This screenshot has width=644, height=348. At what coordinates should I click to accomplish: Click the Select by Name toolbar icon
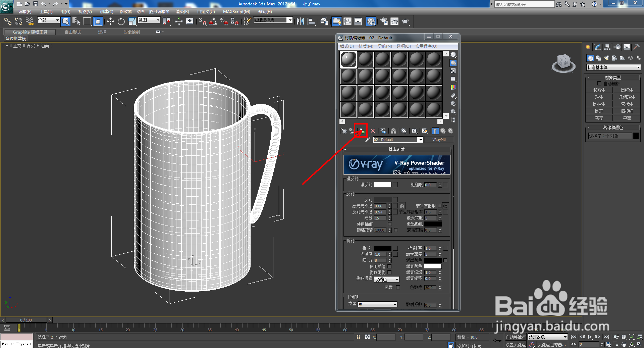click(76, 21)
